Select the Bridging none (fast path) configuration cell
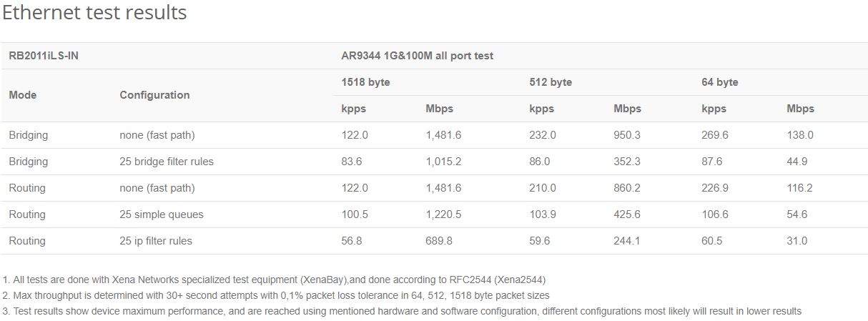The height and width of the screenshot is (321, 868). click(x=157, y=135)
